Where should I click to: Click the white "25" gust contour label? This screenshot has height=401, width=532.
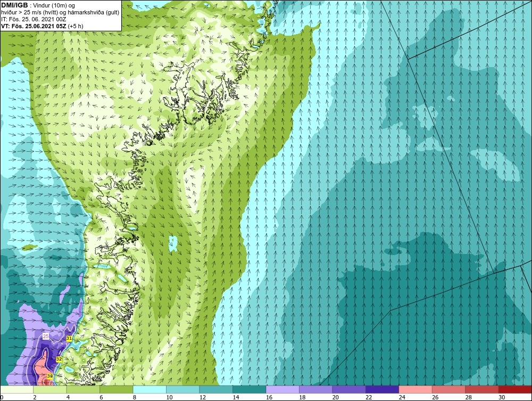(46, 336)
